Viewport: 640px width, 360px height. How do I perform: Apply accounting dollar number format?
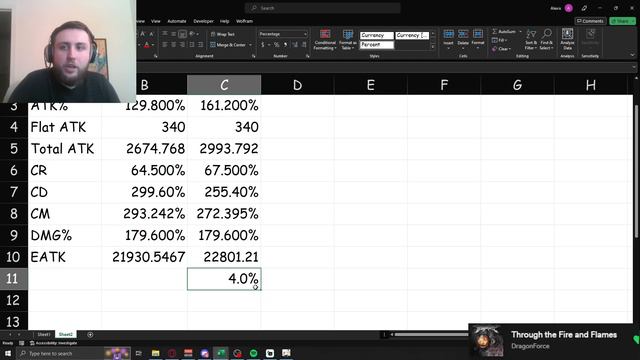click(x=263, y=44)
